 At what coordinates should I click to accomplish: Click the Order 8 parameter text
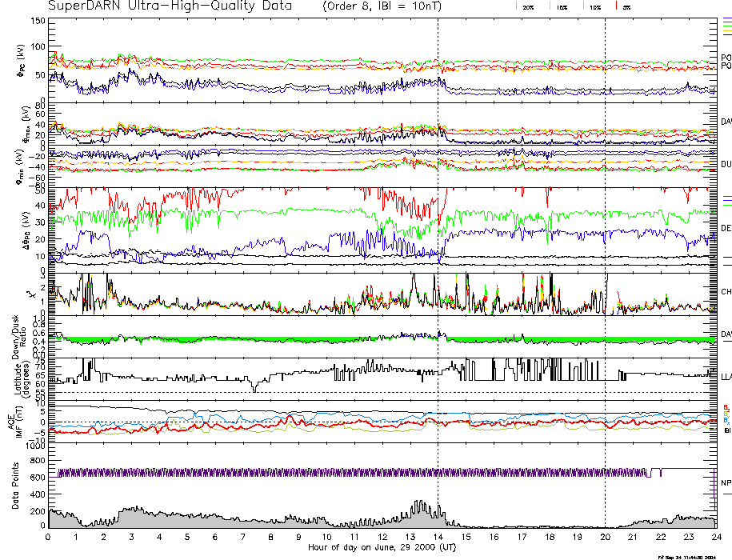click(351, 6)
